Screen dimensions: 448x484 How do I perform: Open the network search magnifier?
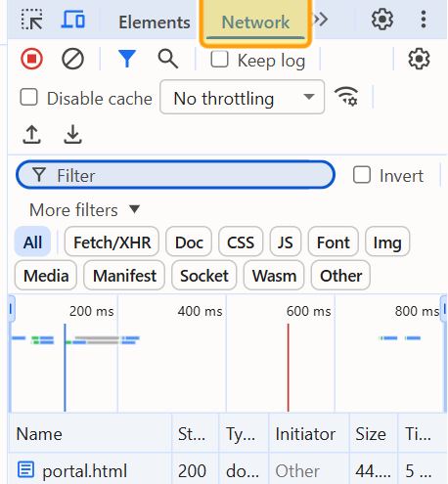coord(168,59)
